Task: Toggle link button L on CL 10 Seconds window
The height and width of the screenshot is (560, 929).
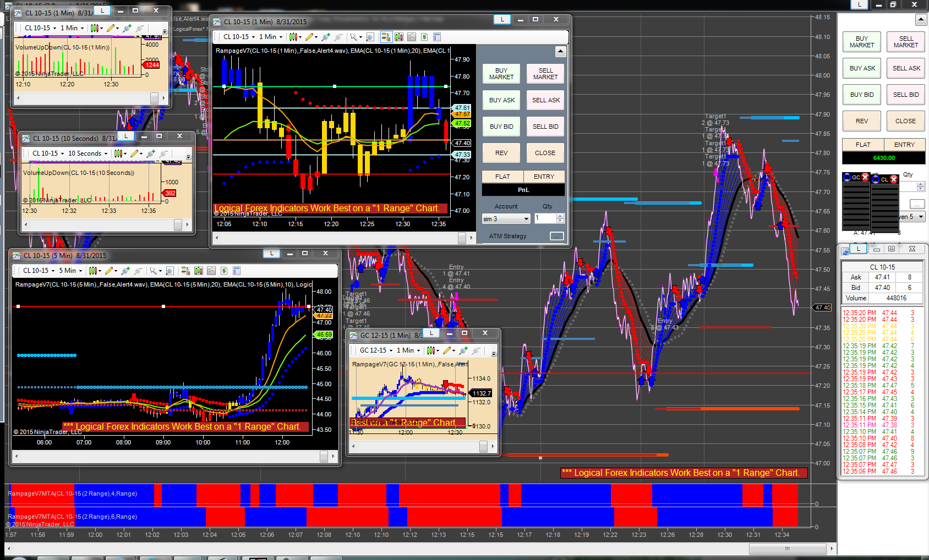Action: click(126, 136)
